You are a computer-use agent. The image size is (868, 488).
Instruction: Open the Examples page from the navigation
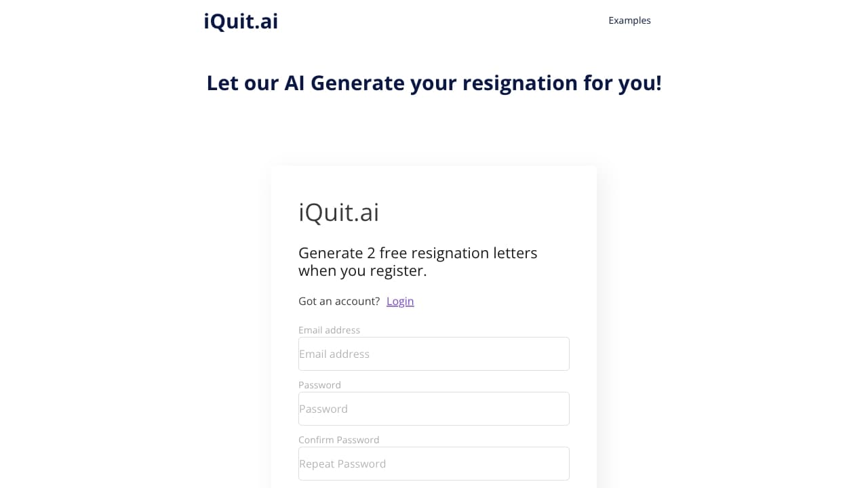pyautogui.click(x=629, y=20)
